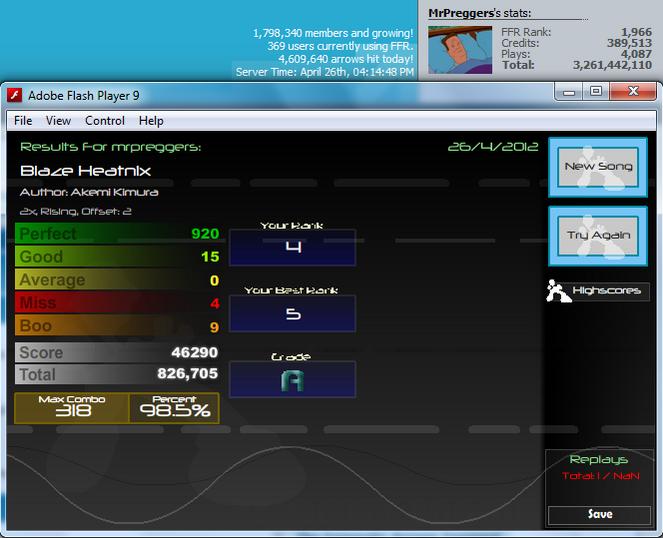This screenshot has width=663, height=538.
Task: Open the Control menu
Action: 105,121
